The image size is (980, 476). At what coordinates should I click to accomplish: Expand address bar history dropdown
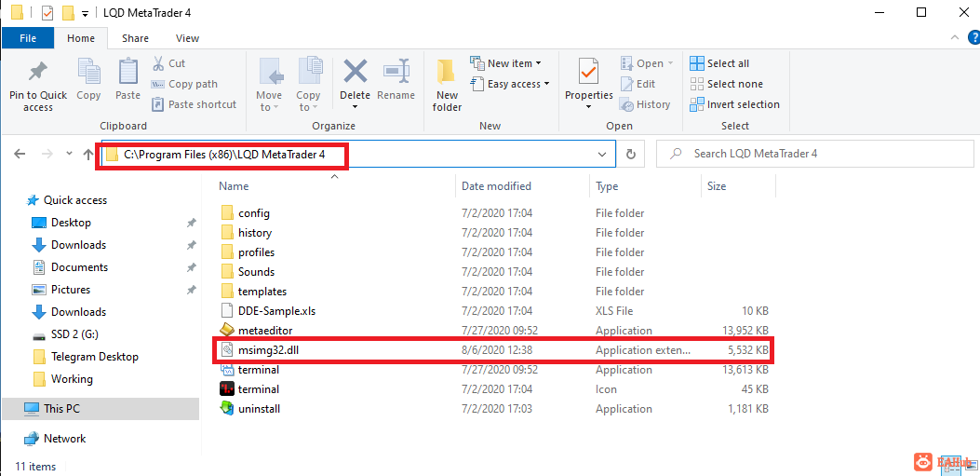(x=602, y=154)
